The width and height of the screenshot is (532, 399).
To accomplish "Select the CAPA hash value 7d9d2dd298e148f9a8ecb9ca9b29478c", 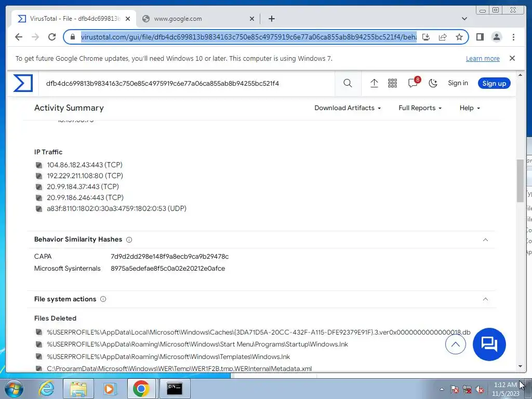I will (170, 257).
